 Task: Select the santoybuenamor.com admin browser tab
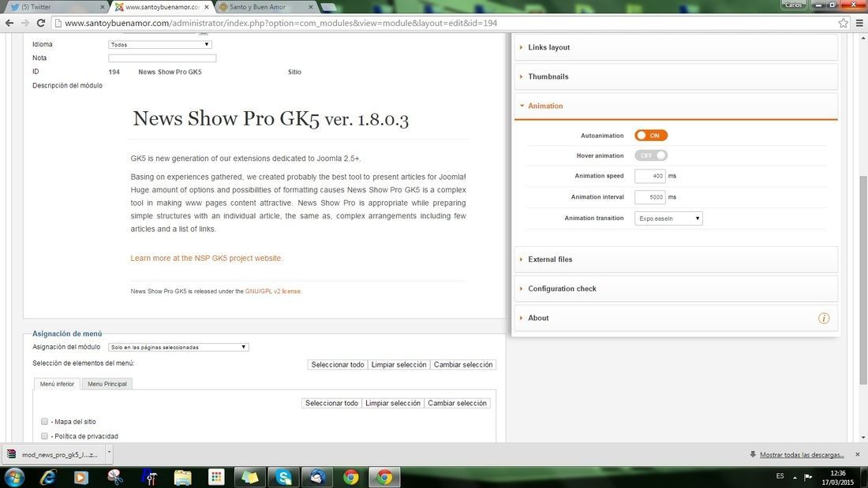point(160,6)
